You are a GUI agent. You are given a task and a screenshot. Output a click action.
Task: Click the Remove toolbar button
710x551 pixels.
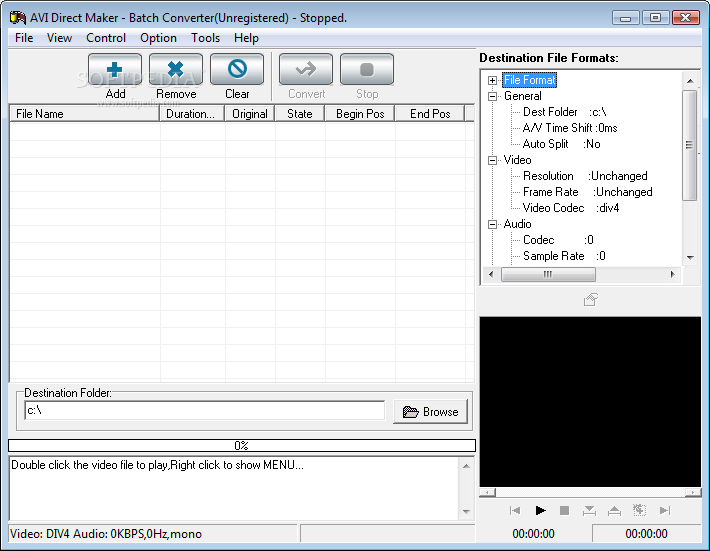[176, 69]
